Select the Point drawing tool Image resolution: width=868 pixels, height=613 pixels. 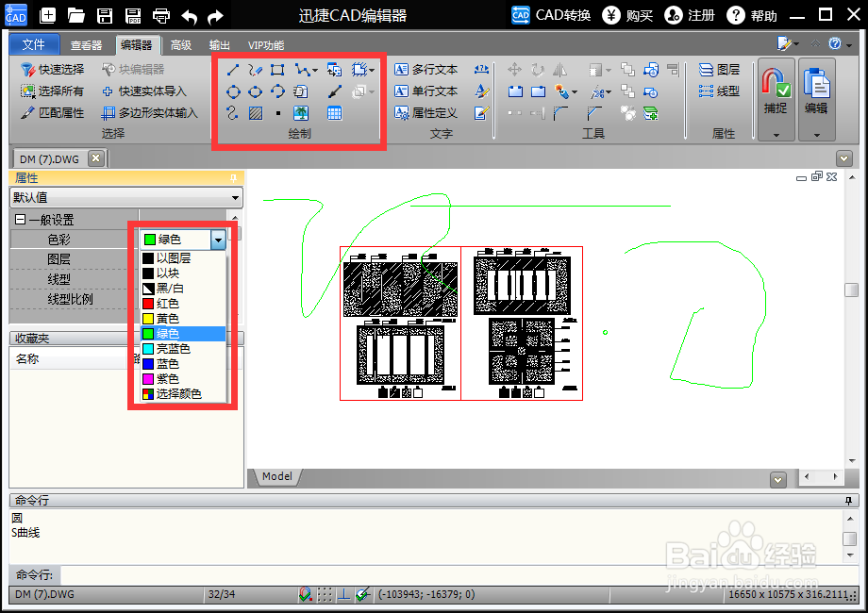pos(278,113)
